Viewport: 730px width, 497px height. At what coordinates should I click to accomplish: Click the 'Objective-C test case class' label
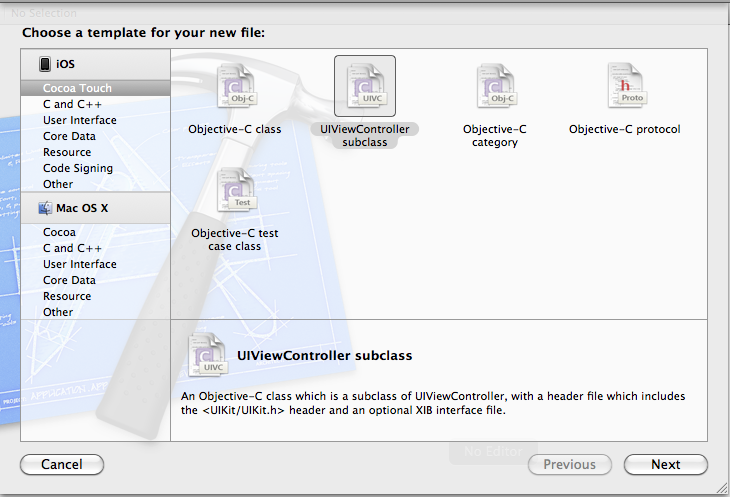click(235, 239)
